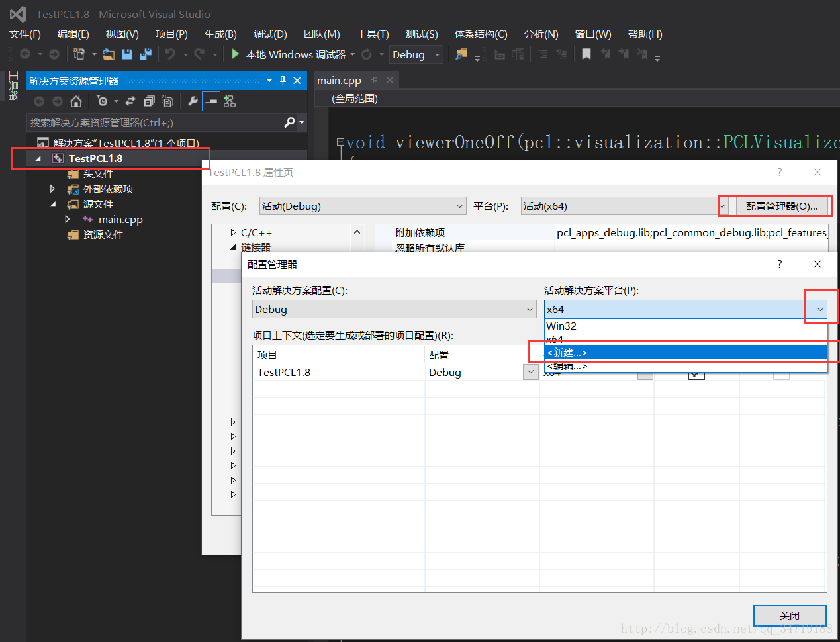This screenshot has height=642, width=840.
Task: Pin the main.cpp tab
Action: click(375, 80)
